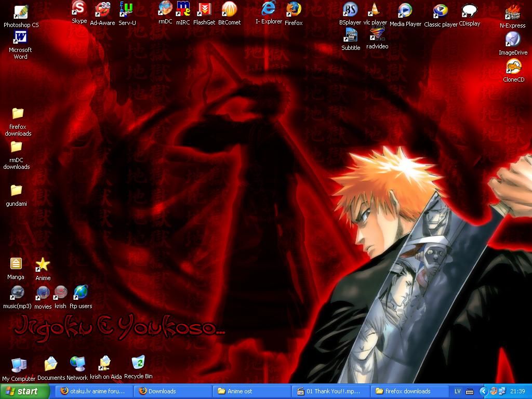Viewport: 532px width, 399px height.
Task: Click the Windows start button
Action: point(25,392)
